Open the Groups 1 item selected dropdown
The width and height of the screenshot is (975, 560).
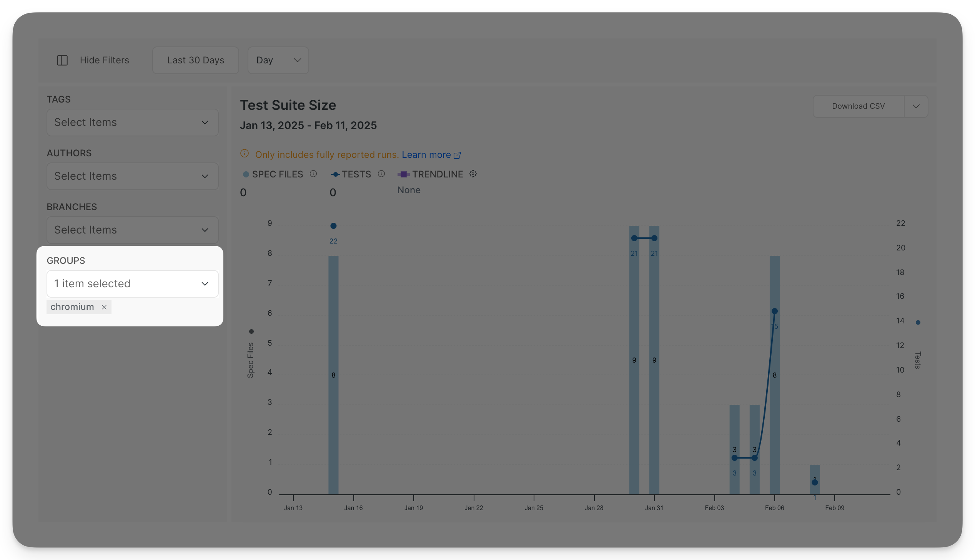point(132,284)
